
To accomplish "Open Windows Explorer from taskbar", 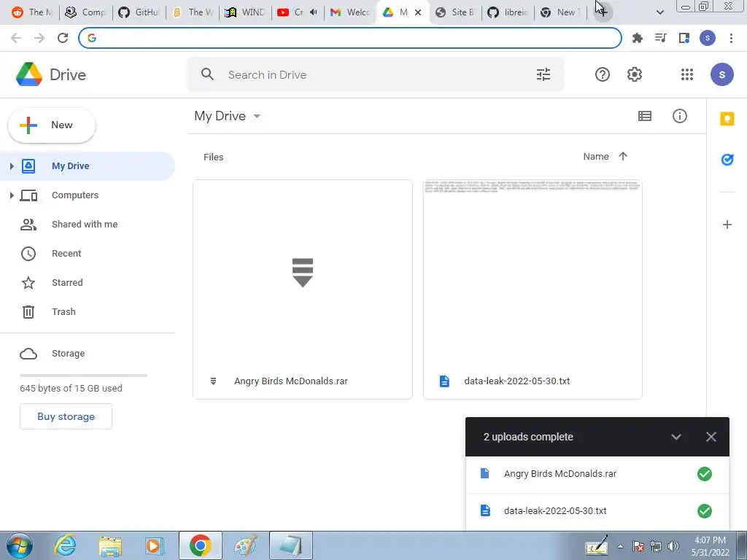I will coord(110,545).
